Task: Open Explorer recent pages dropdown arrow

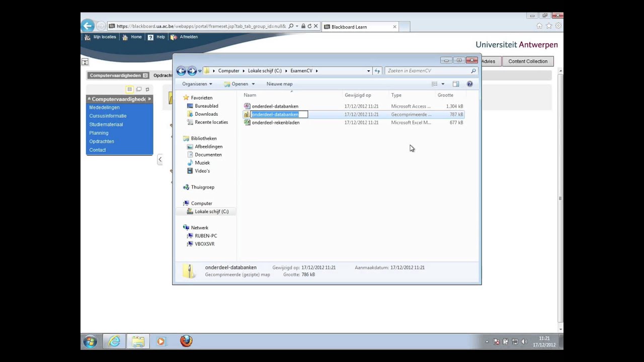Action: coord(200,71)
